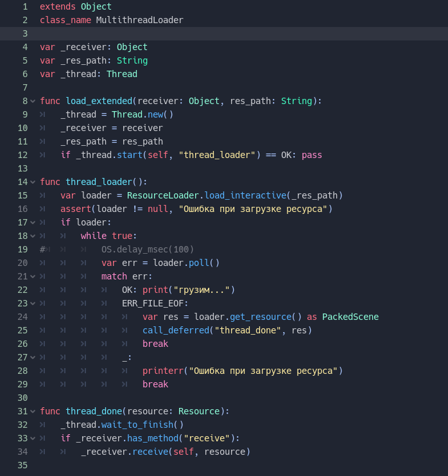
Task: Click 'get_resource' method on line 24
Action: tap(261, 317)
